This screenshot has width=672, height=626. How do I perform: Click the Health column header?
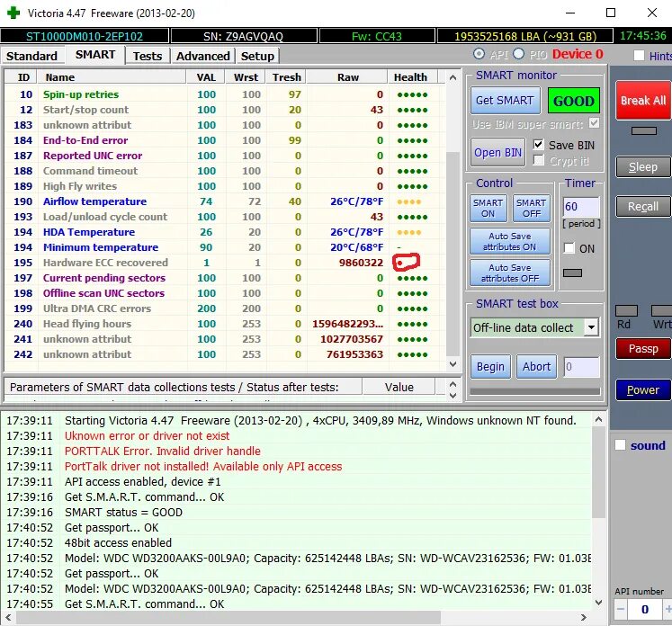pyautogui.click(x=413, y=77)
